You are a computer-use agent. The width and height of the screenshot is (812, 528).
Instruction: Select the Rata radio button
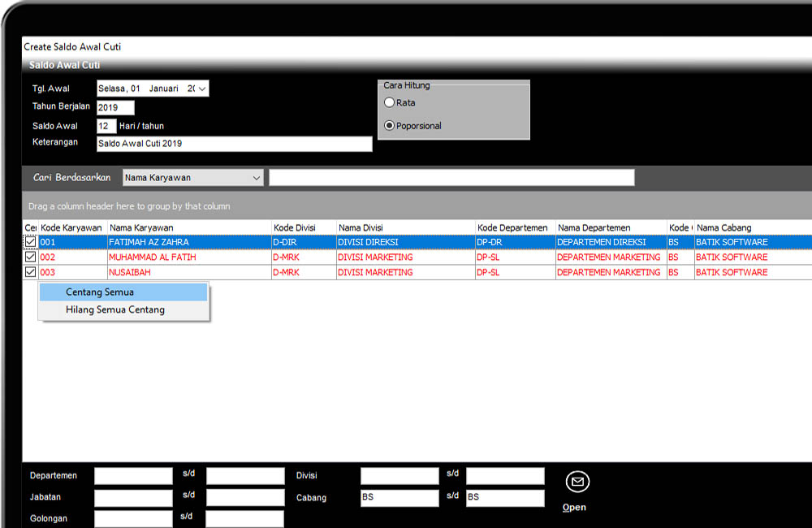coord(390,103)
